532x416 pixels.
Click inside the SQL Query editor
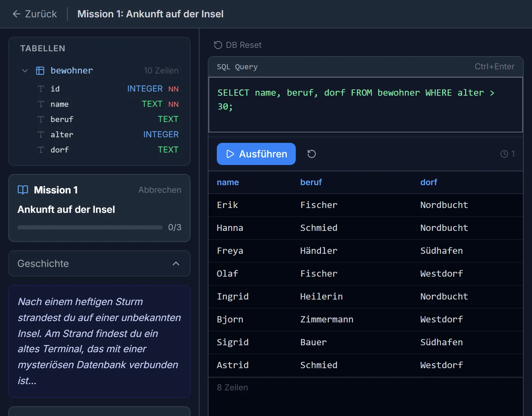point(366,105)
